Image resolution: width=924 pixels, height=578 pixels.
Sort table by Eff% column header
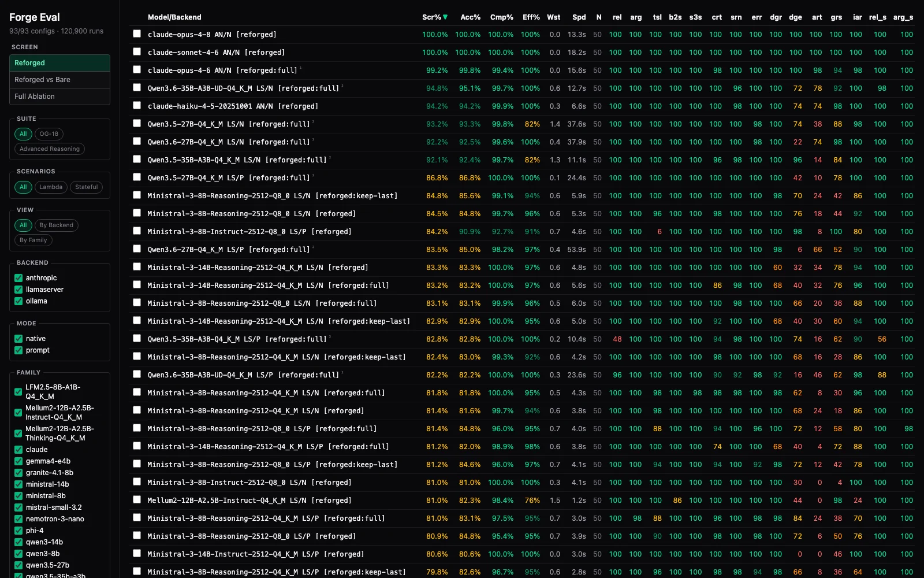coord(531,17)
